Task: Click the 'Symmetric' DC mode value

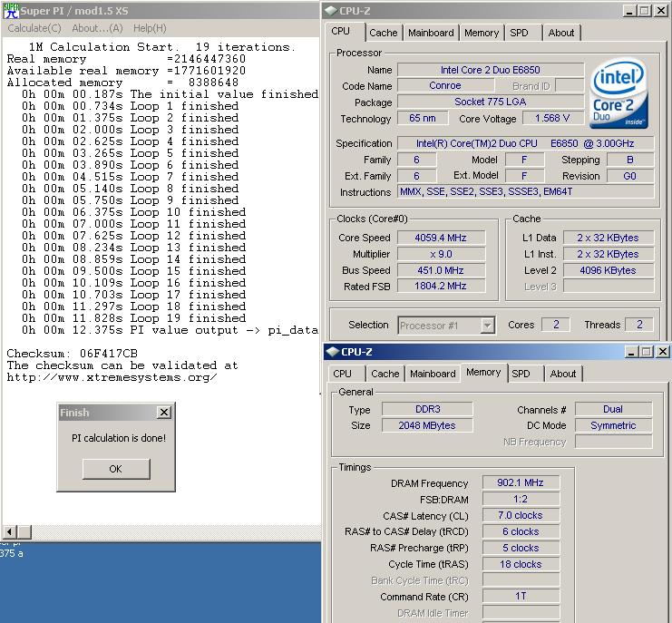Action: click(x=613, y=425)
